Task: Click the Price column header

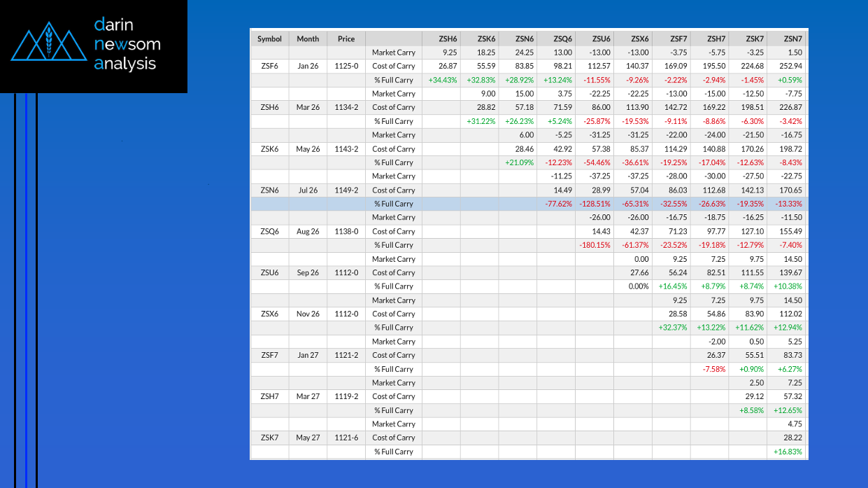Action: (x=346, y=39)
